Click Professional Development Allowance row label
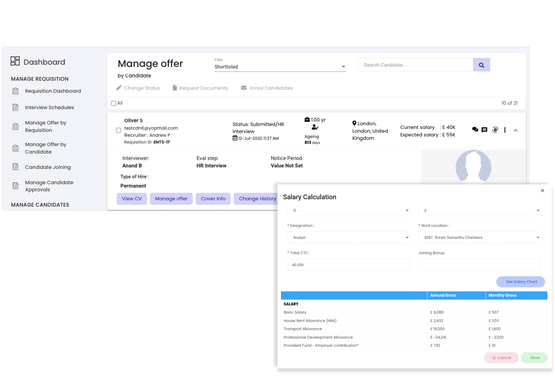This screenshot has width=555, height=392. (x=318, y=337)
